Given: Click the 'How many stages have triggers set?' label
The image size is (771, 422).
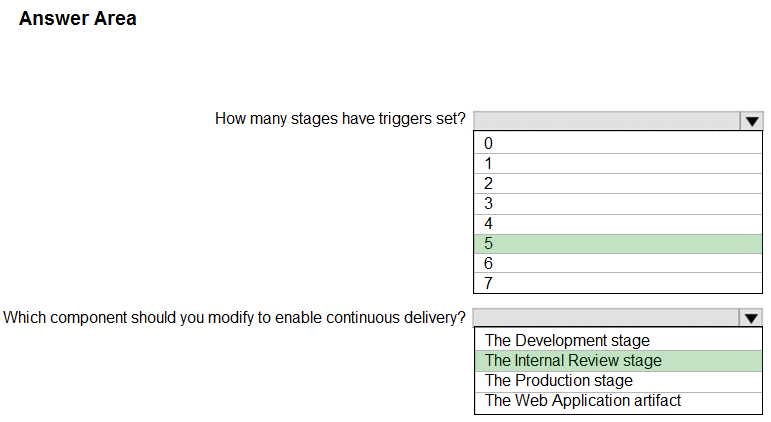Looking at the screenshot, I should (x=340, y=119).
